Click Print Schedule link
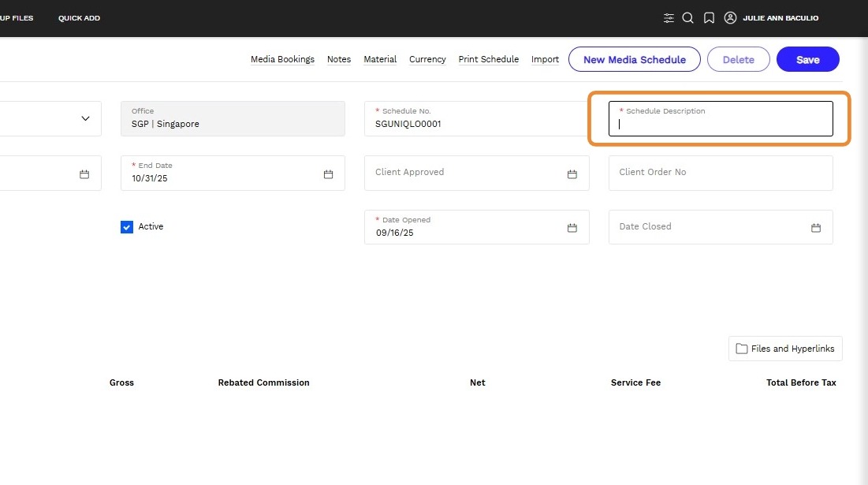Viewport: 868px width, 485px height. pos(489,59)
